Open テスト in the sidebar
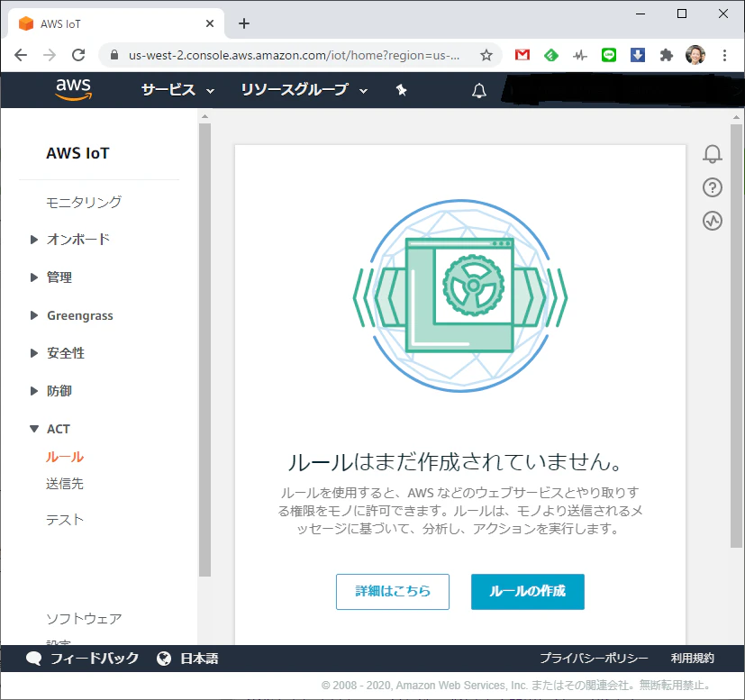The width and height of the screenshot is (745, 700). 65,520
